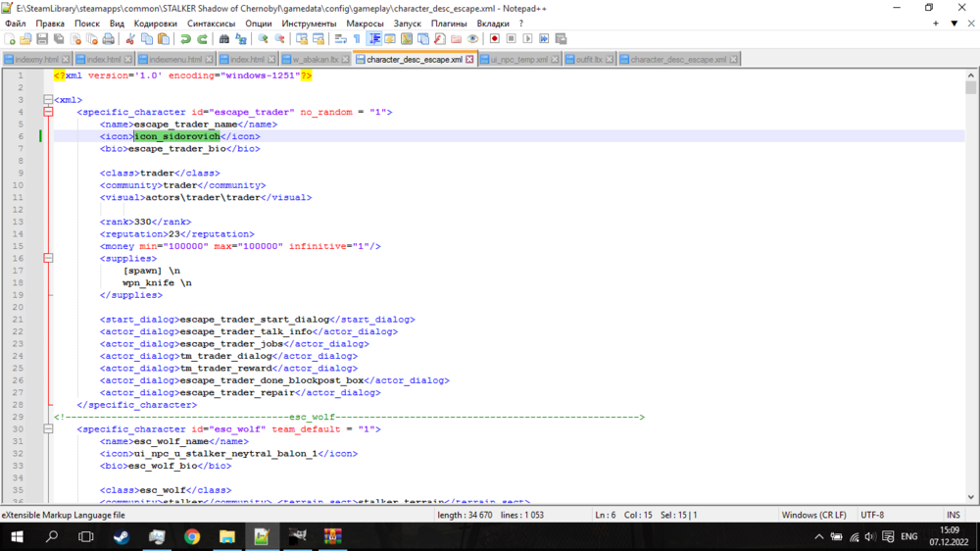This screenshot has height=551, width=980.
Task: Click the Print toolbar icon
Action: 107,39
